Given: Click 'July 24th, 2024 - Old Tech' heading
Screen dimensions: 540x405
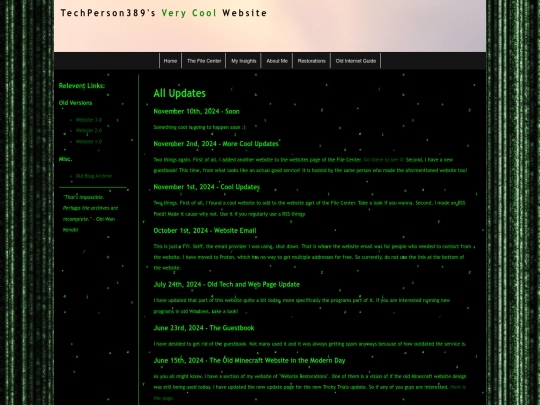Looking at the screenshot, I should [227, 284].
